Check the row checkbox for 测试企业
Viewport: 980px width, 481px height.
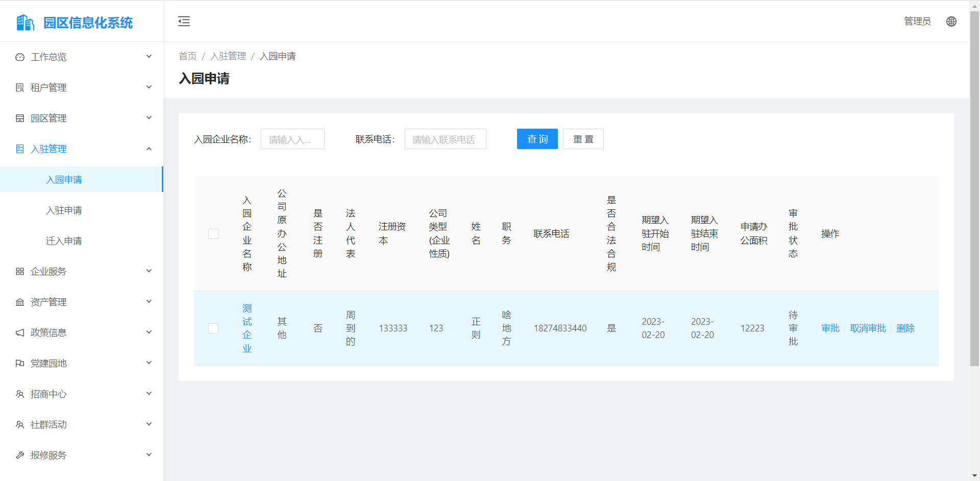point(213,328)
